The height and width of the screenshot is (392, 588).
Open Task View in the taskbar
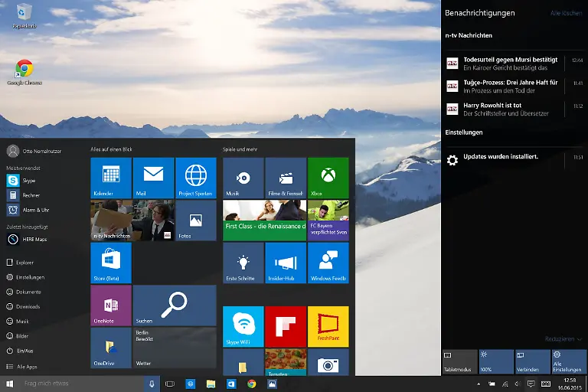click(170, 384)
